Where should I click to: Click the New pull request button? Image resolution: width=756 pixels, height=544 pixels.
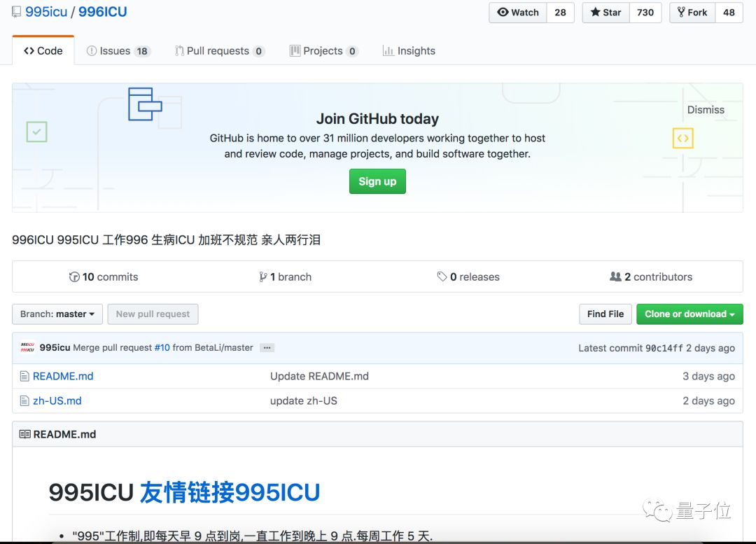click(x=153, y=314)
